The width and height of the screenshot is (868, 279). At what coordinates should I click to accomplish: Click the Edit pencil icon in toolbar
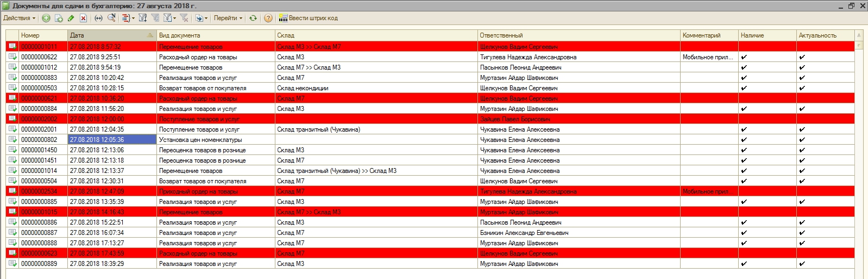tap(71, 18)
